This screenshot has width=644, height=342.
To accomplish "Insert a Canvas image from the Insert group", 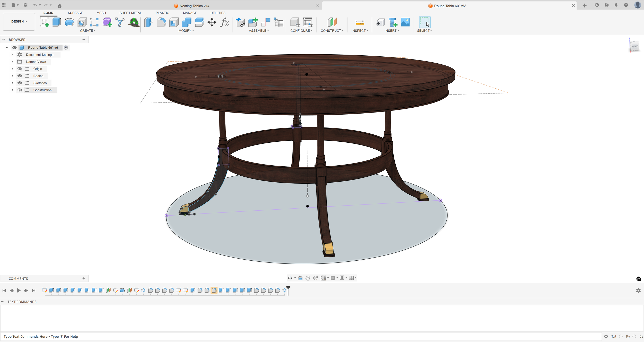I will click(x=405, y=22).
